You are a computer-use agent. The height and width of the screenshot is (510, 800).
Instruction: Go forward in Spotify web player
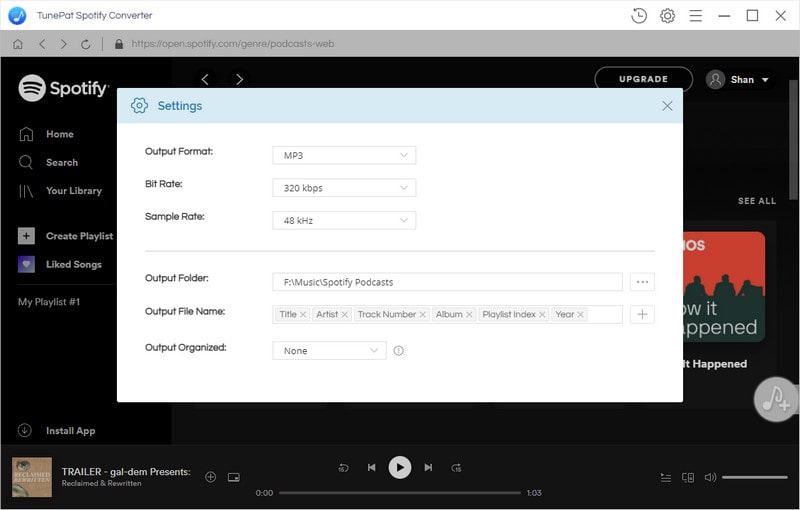(239, 79)
